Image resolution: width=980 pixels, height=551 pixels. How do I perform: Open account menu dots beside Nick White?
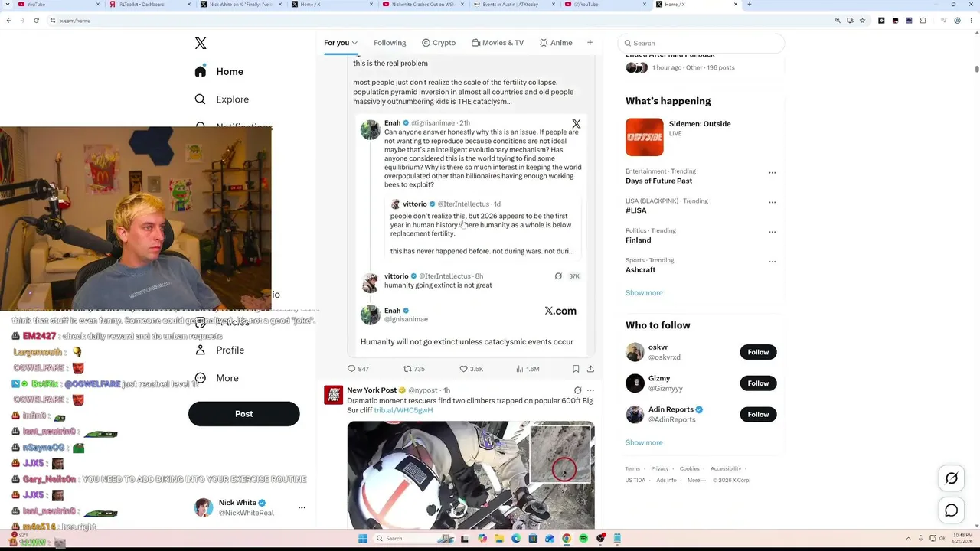302,507
